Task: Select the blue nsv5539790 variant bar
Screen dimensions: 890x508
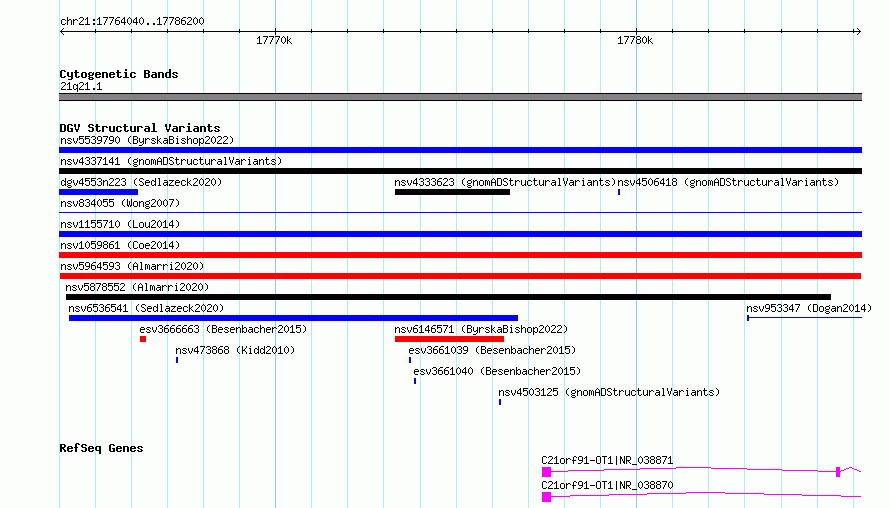Action: 460,150
